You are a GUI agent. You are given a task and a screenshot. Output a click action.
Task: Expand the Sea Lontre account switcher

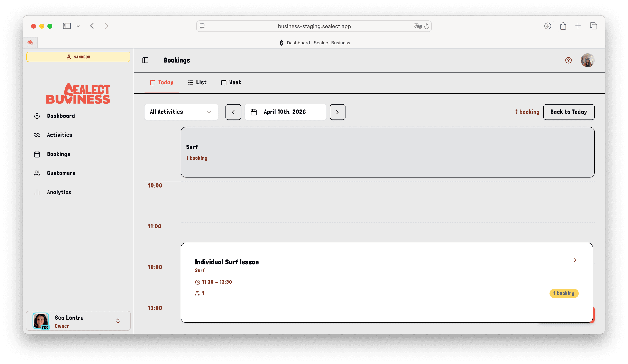click(118, 321)
